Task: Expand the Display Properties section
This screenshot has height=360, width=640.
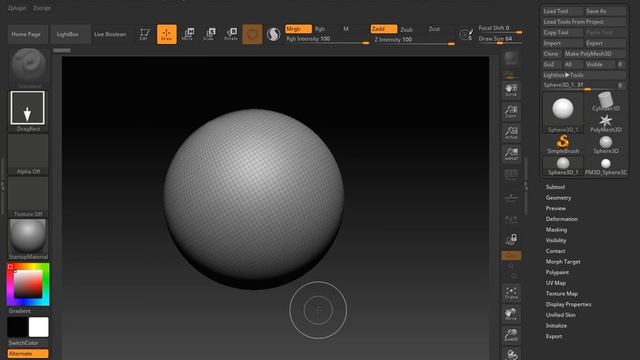Action: point(568,304)
